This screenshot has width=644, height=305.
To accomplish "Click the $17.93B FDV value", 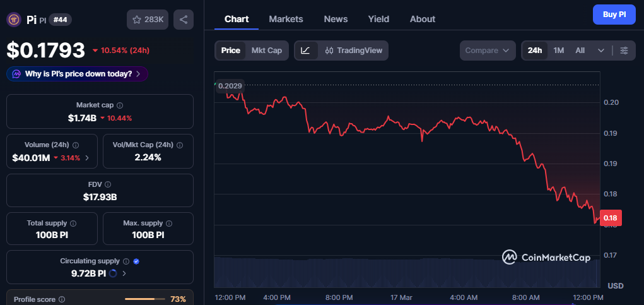I will click(x=100, y=197).
